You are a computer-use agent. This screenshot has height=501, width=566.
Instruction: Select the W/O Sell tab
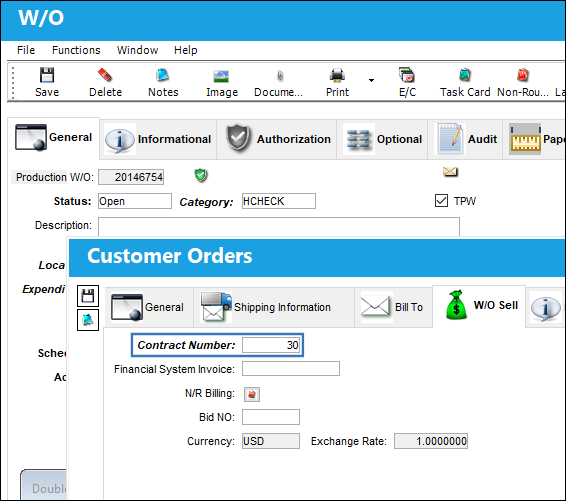[x=479, y=306]
